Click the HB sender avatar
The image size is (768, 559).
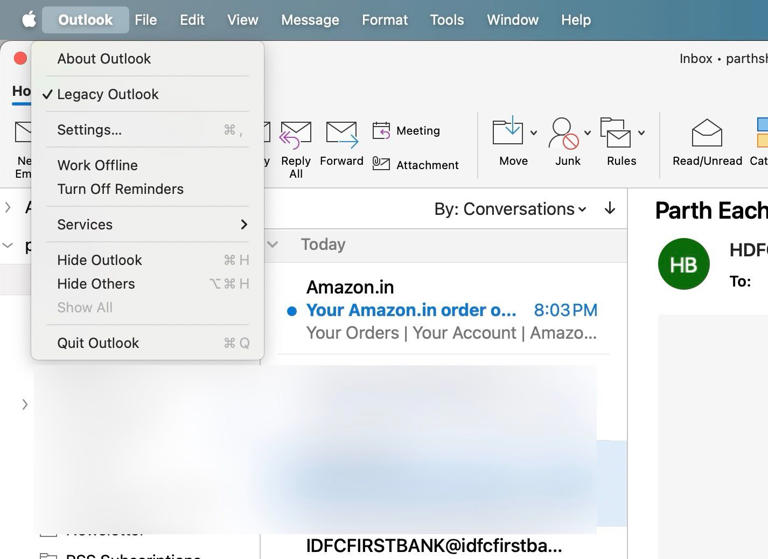pos(684,264)
